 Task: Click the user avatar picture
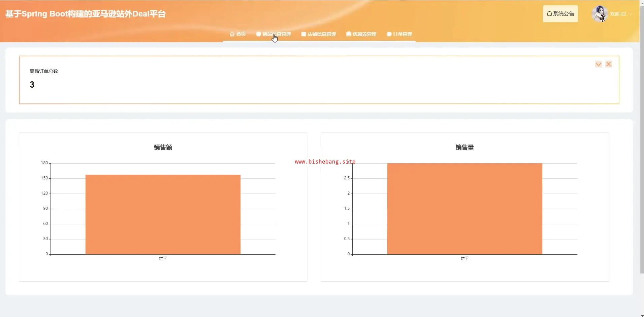coord(600,14)
